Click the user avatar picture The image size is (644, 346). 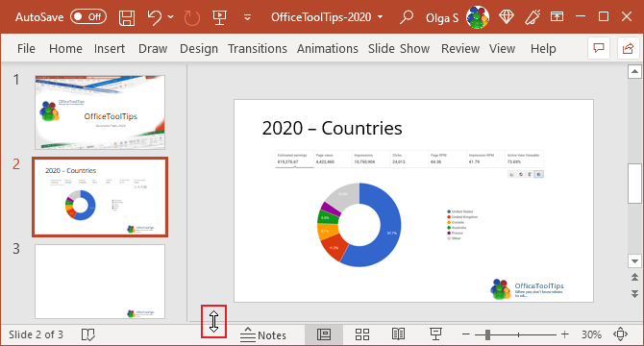[478, 17]
